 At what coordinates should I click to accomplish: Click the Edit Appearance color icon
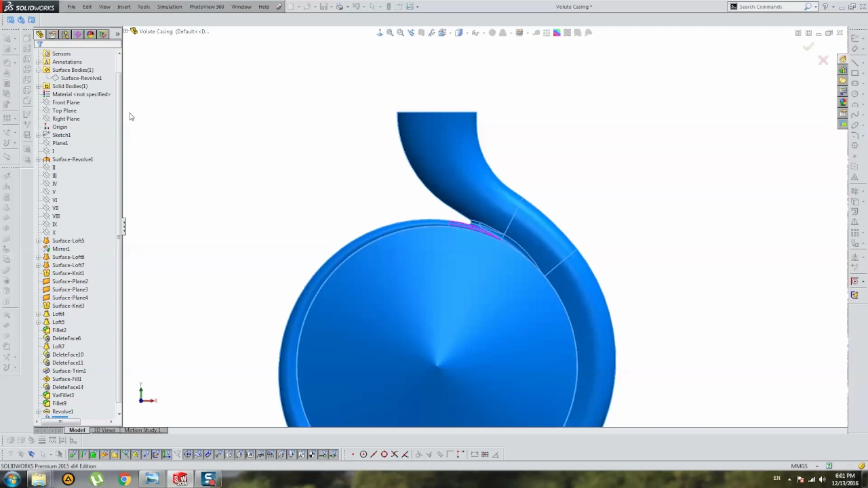(557, 33)
